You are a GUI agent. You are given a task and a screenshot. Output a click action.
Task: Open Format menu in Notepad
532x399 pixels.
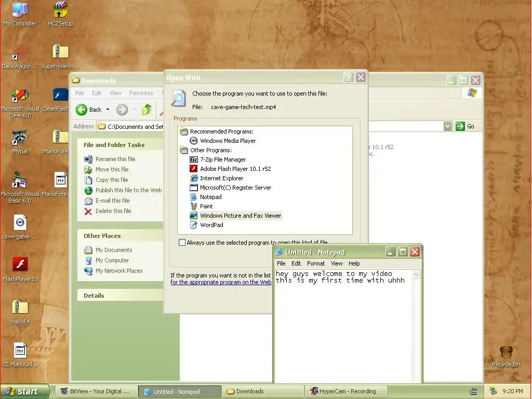(315, 263)
